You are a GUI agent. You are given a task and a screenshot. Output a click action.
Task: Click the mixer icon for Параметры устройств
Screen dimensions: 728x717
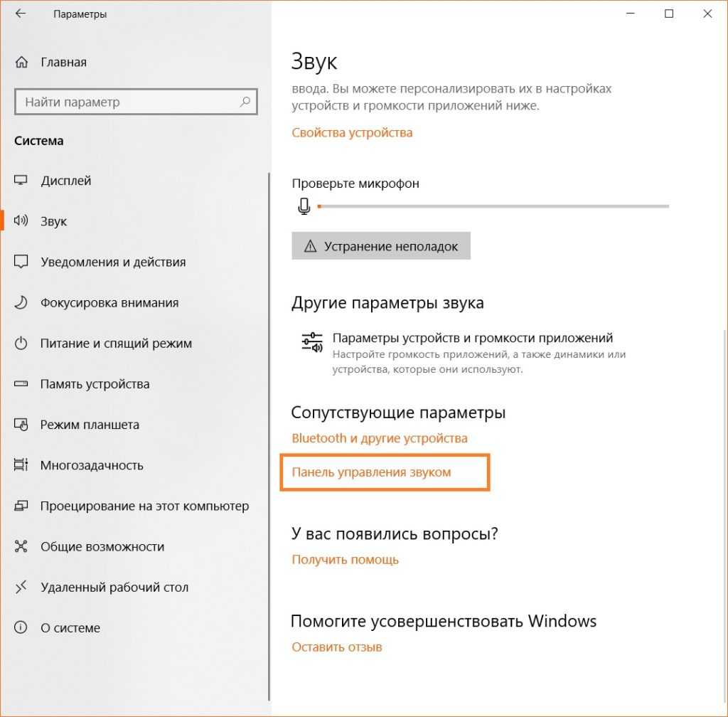(x=312, y=343)
